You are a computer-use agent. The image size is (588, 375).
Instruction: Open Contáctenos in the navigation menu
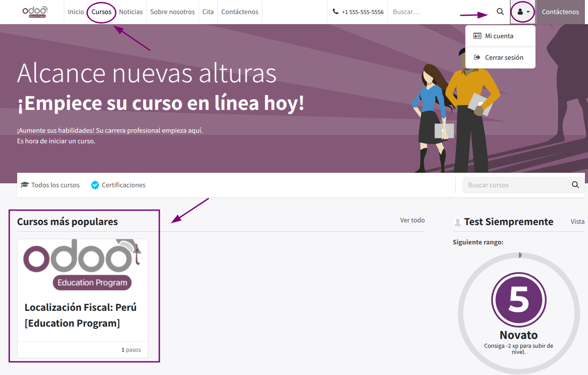pyautogui.click(x=240, y=12)
